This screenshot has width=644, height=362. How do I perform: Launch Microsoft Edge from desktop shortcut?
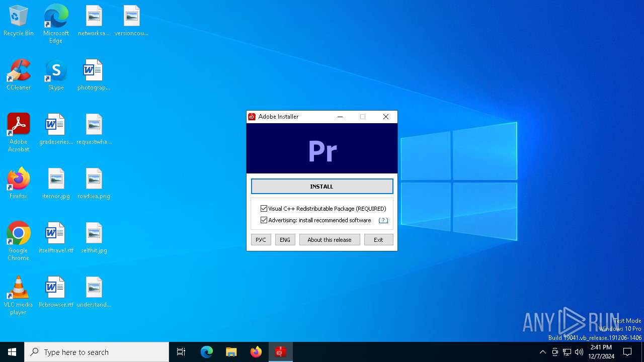[56, 24]
